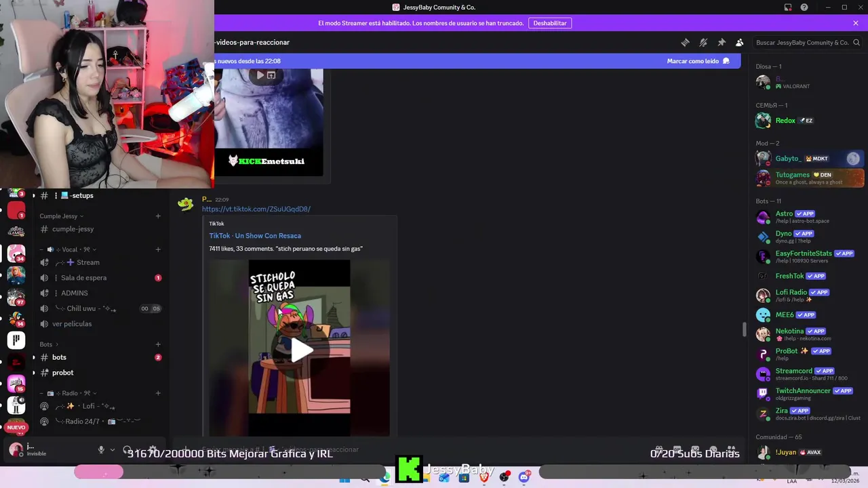Open Gabyto_ moderator profile
This screenshot has width=868, height=488.
pyautogui.click(x=809, y=159)
